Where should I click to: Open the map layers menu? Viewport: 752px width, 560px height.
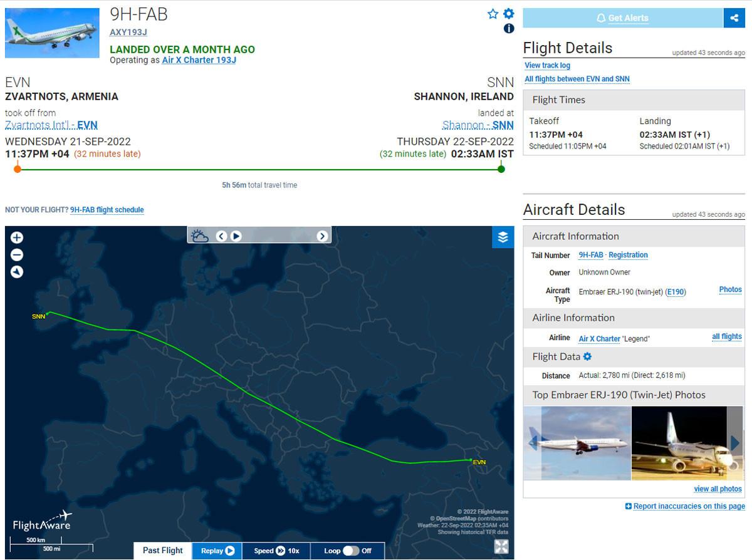pyautogui.click(x=503, y=237)
